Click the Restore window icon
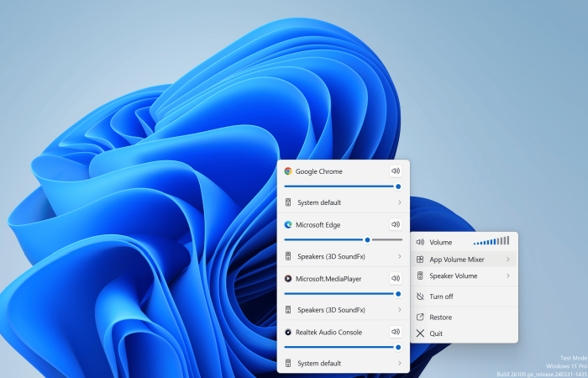 420,318
